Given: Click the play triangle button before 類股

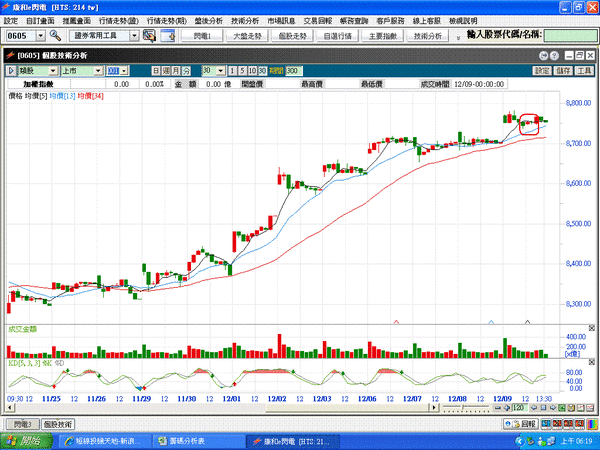Looking at the screenshot, I should (x=11, y=70).
